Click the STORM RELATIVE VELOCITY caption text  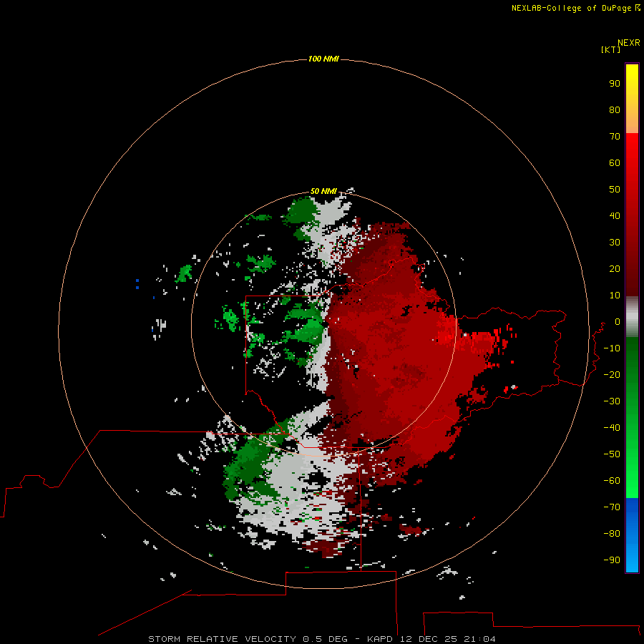[222, 639]
